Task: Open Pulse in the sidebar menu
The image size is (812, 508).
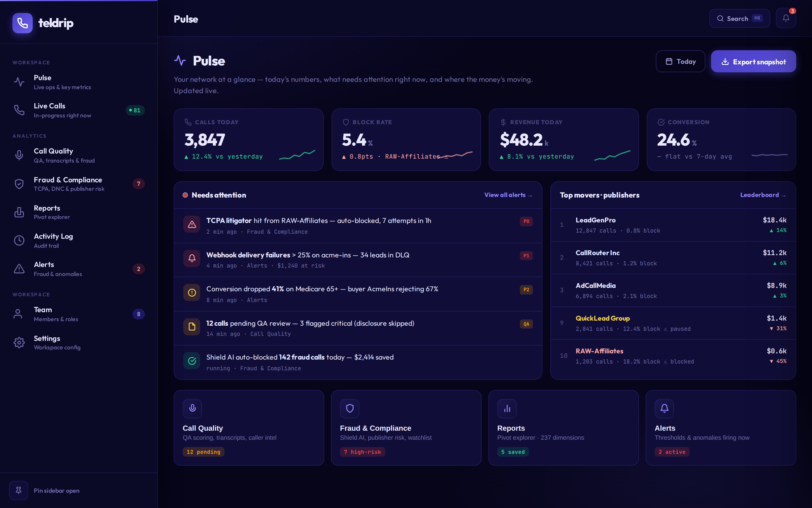Action: tap(79, 82)
